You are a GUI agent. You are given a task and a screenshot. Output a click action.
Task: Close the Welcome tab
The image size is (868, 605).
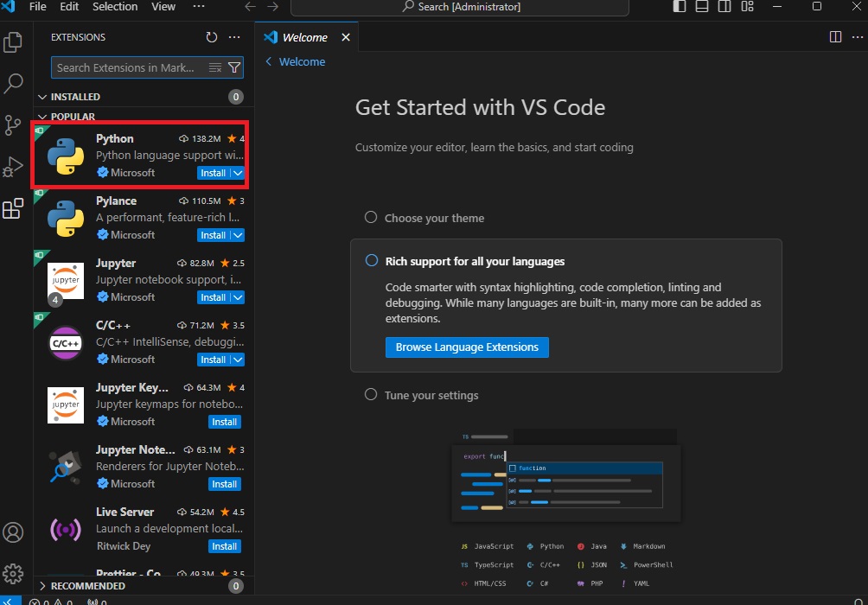tap(346, 37)
